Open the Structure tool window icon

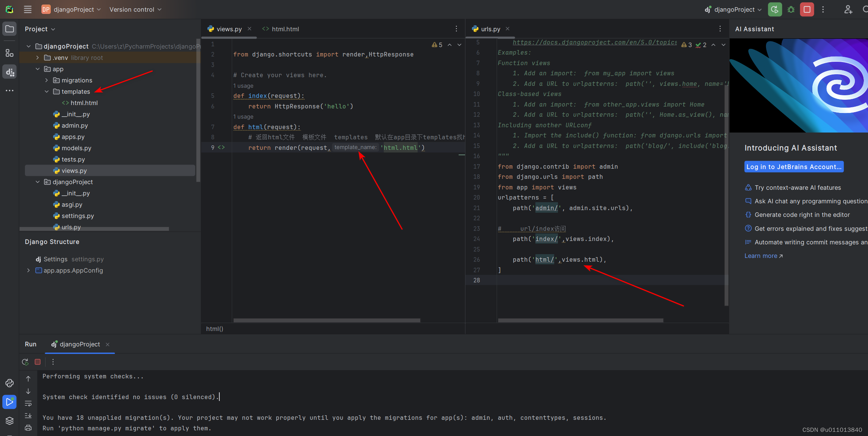pos(9,53)
